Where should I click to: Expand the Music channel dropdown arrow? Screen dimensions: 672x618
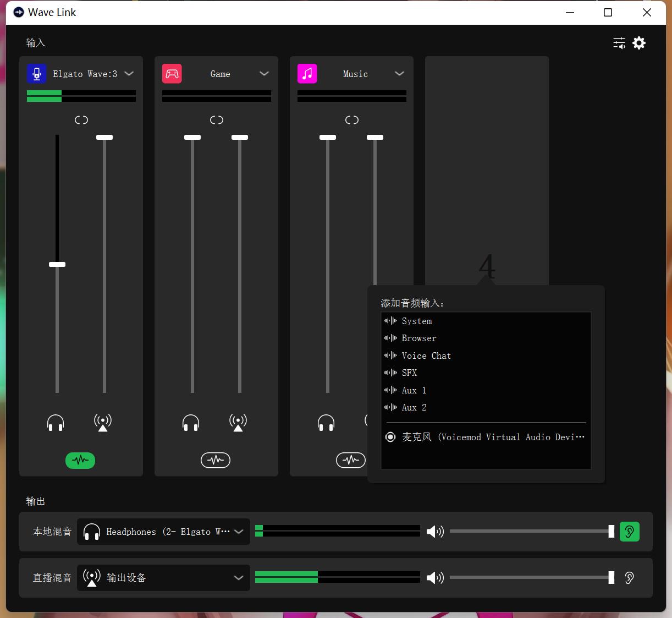(400, 74)
